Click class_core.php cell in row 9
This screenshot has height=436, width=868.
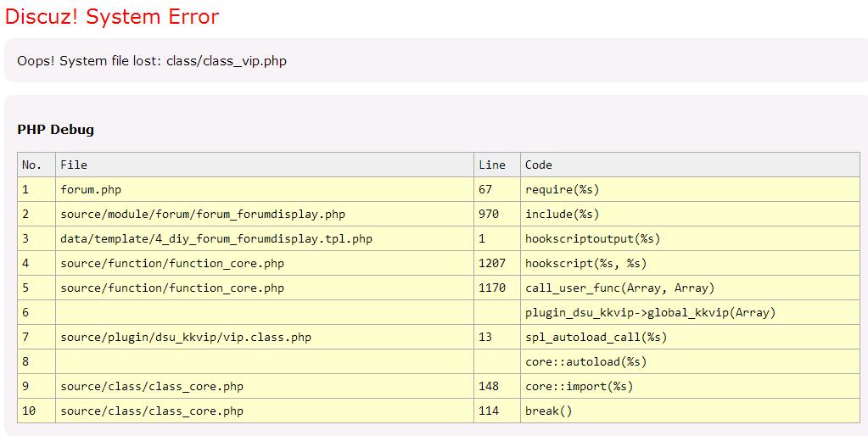265,386
